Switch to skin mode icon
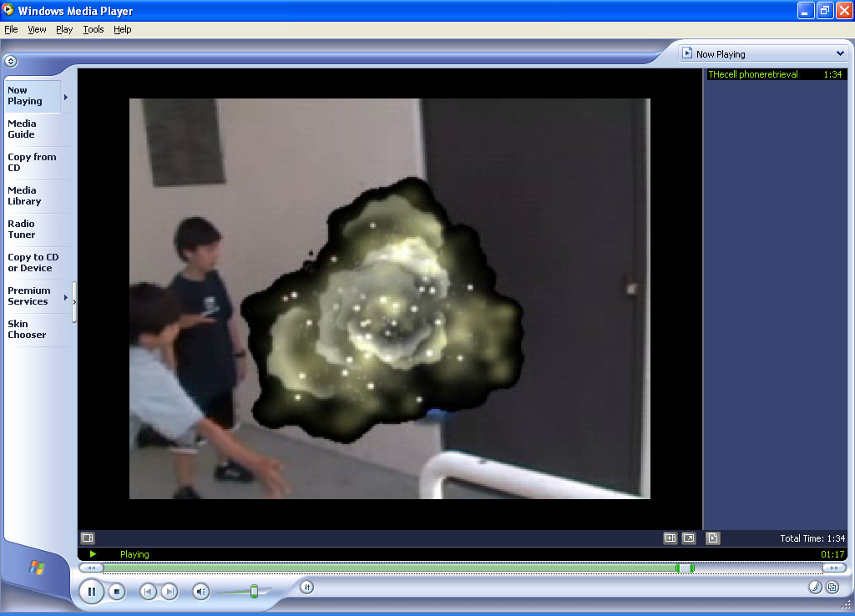 pyautogui.click(x=832, y=588)
